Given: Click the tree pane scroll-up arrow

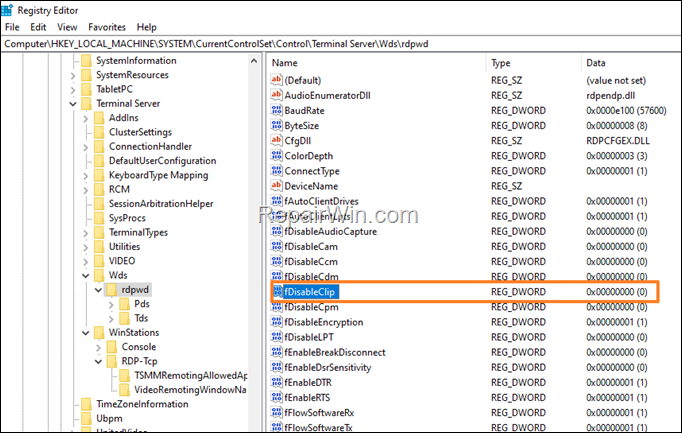Looking at the screenshot, I should click(x=254, y=61).
